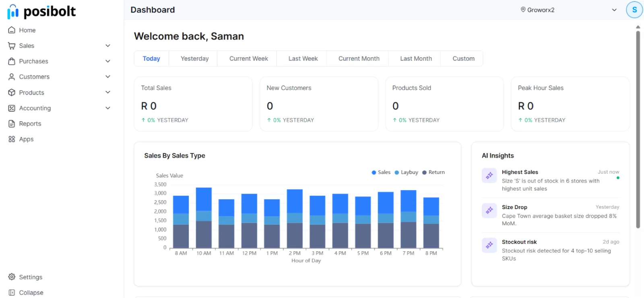The width and height of the screenshot is (644, 298).
Task: Click the scrollbar up arrow
Action: pos(638,27)
